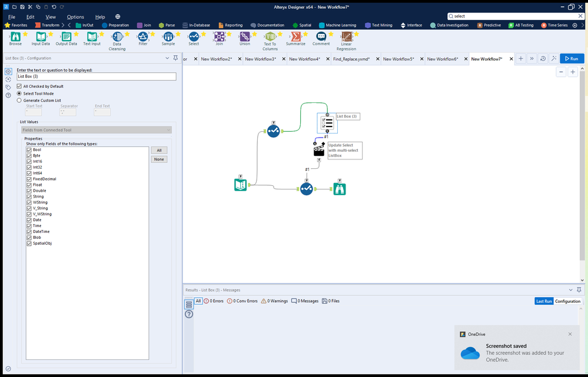Click the List Box tool on canvas
Screen dimensions: 588x377
[x=327, y=123]
